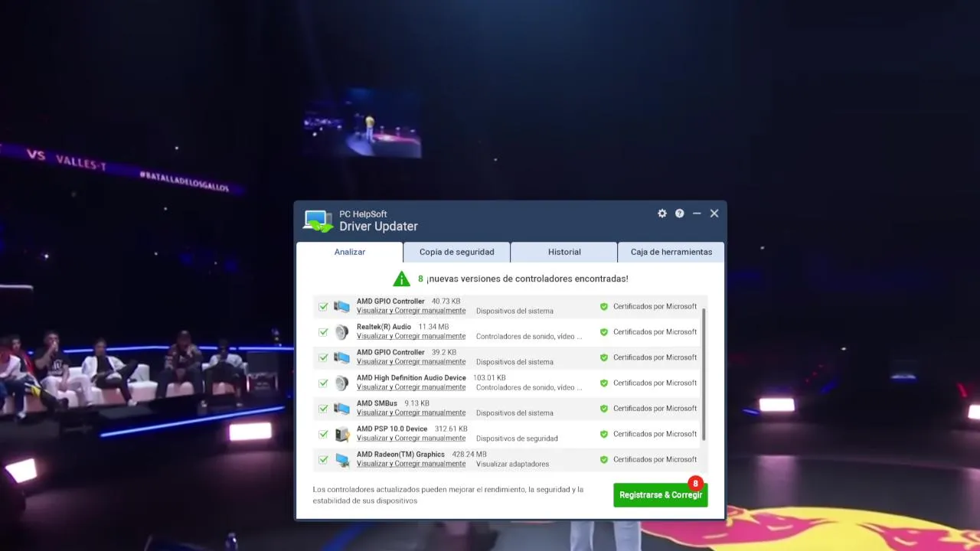The height and width of the screenshot is (551, 980).
Task: Click the 'AMD SMBus' driver name
Action: pyautogui.click(x=377, y=403)
